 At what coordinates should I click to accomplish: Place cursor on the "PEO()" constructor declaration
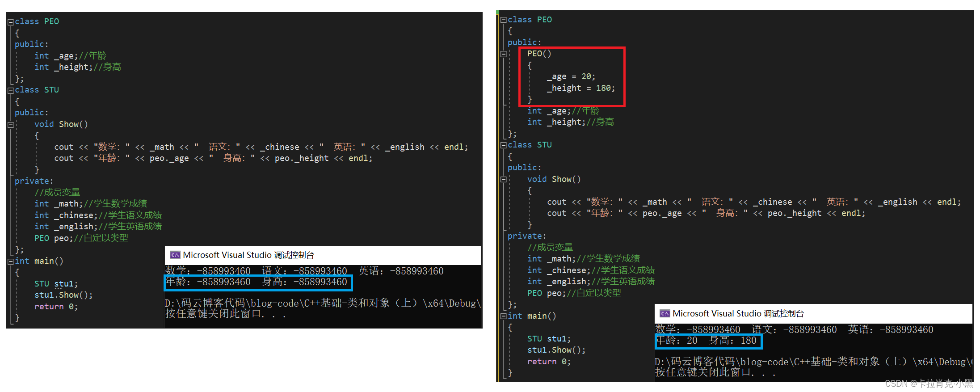pyautogui.click(x=539, y=54)
